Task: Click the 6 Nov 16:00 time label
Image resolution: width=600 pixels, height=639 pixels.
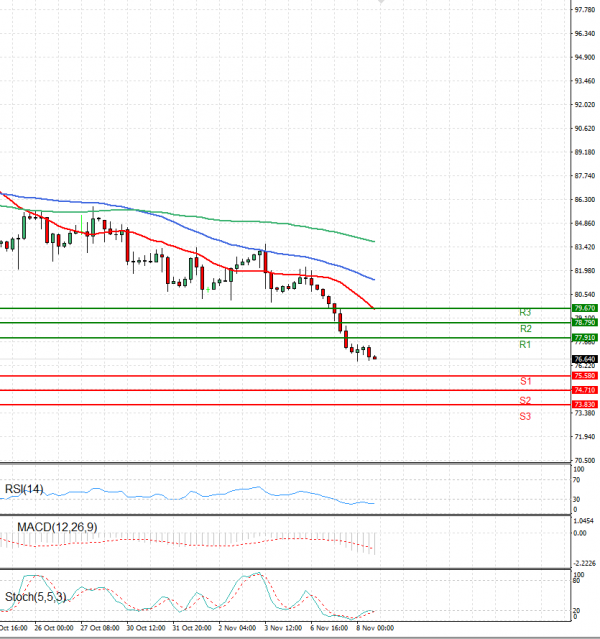Action: click(x=329, y=628)
